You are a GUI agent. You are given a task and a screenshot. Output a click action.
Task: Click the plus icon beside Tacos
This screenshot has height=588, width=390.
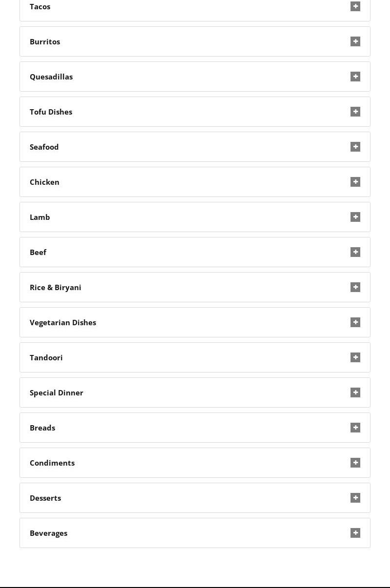pos(355,6)
